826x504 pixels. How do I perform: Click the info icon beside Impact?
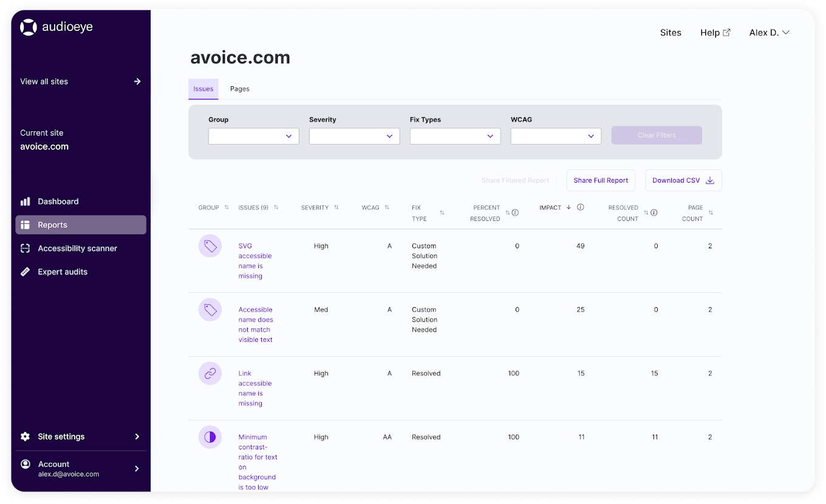click(581, 207)
